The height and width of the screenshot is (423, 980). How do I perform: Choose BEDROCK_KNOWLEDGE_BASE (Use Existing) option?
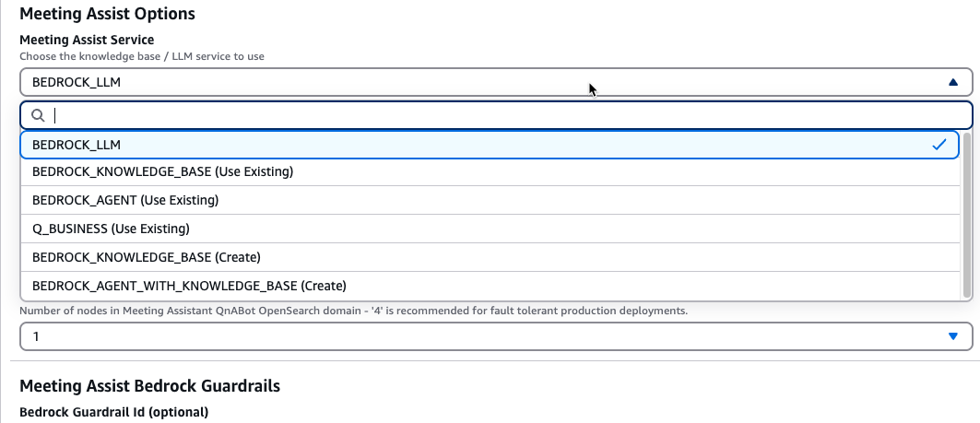(490, 171)
